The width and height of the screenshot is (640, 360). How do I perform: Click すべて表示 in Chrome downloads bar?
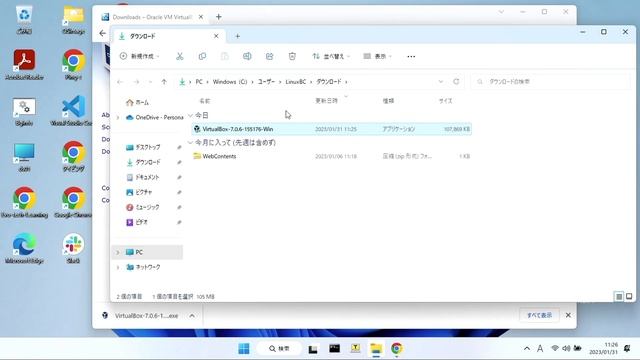coord(539,315)
